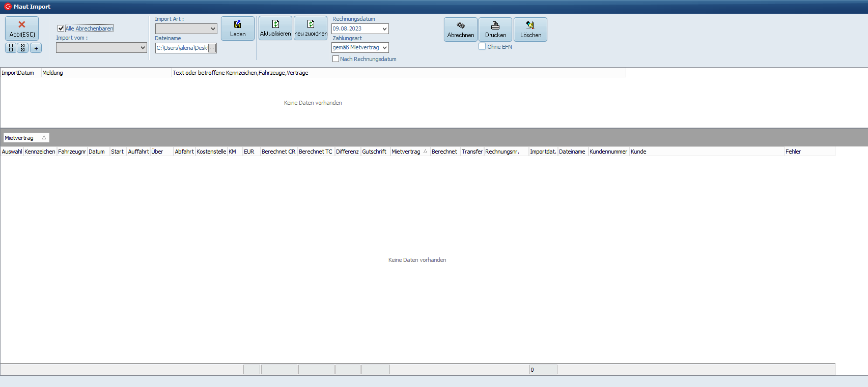Sort by the Kennzeichen column header

tap(40, 152)
